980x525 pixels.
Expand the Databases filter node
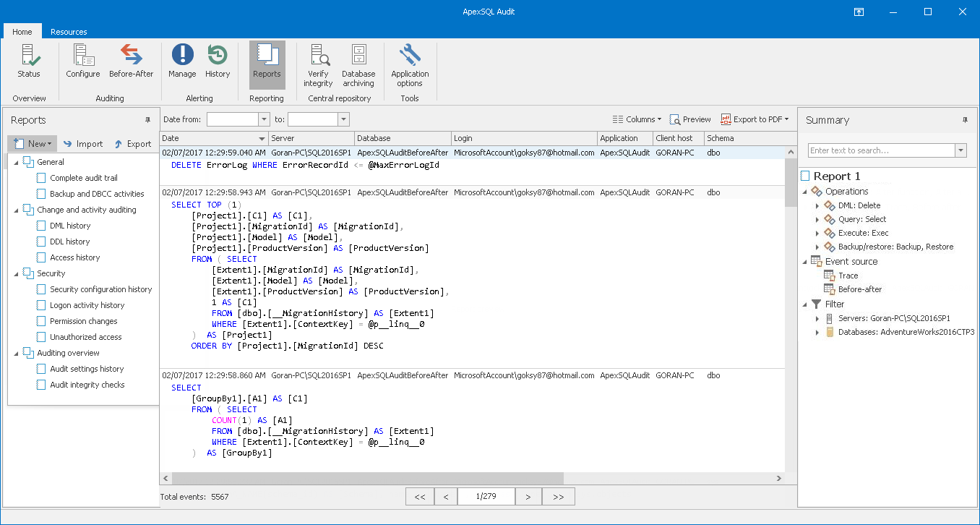point(817,333)
